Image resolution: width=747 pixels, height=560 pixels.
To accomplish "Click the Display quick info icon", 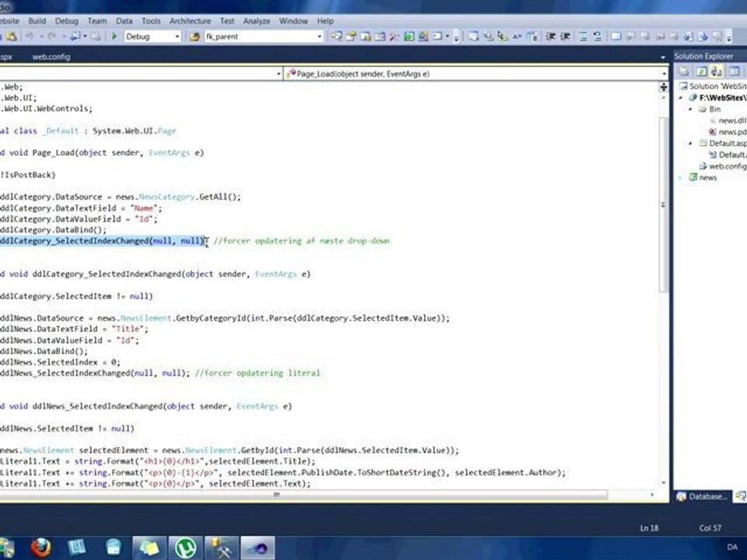I will coord(503,37).
